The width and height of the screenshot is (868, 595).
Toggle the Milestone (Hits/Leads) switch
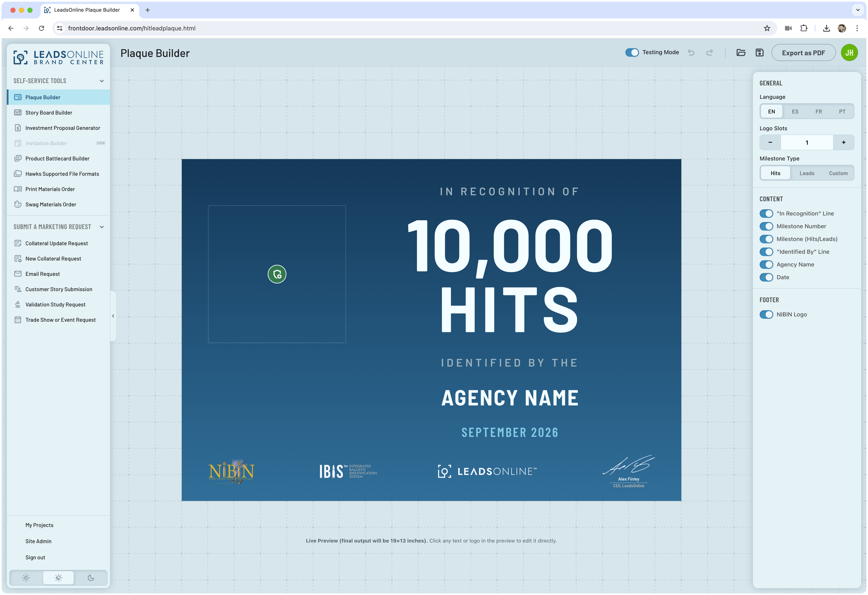point(766,239)
